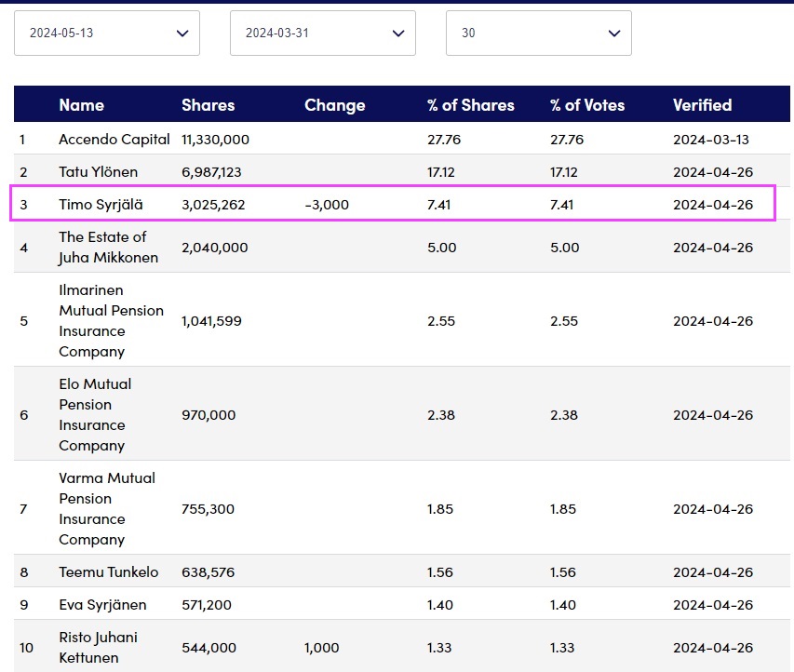Click the Change column header

334,105
